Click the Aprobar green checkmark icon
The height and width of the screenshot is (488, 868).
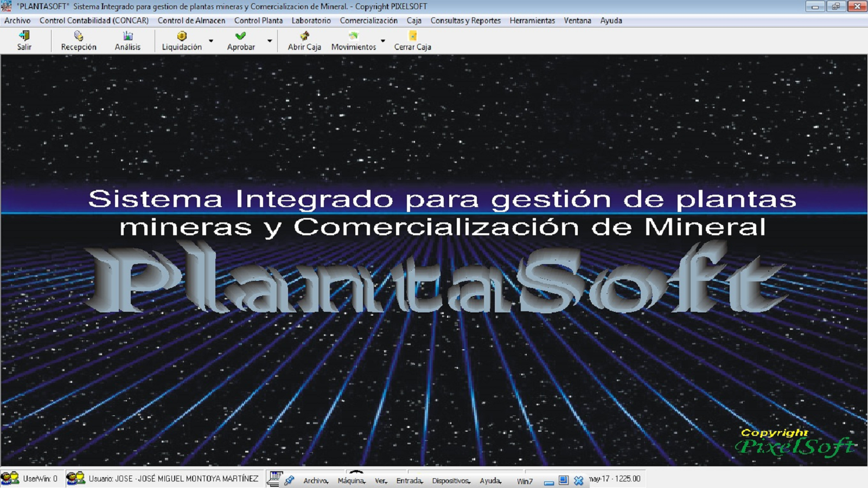point(240,36)
